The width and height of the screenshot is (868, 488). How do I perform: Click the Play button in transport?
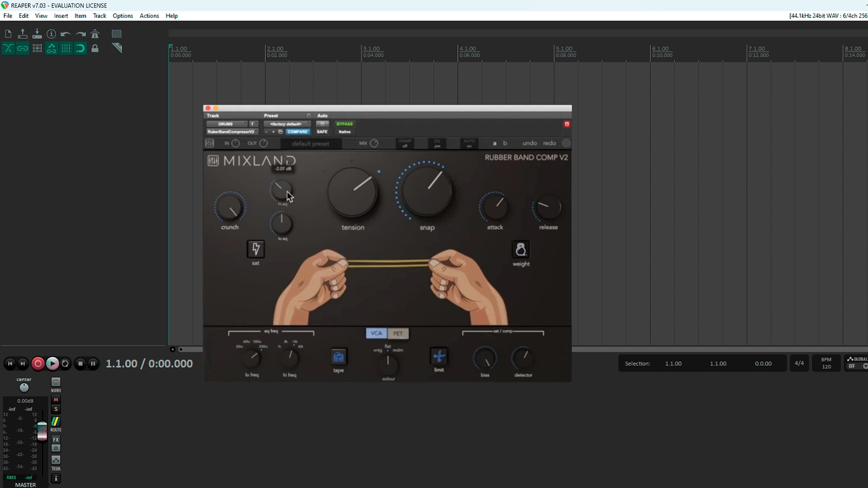coord(52,363)
